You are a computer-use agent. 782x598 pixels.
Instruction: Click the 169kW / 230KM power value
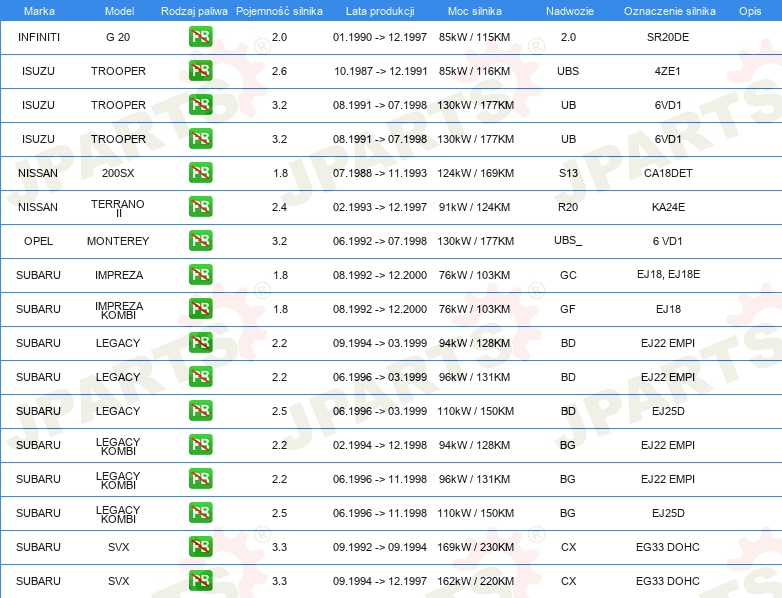coord(475,547)
